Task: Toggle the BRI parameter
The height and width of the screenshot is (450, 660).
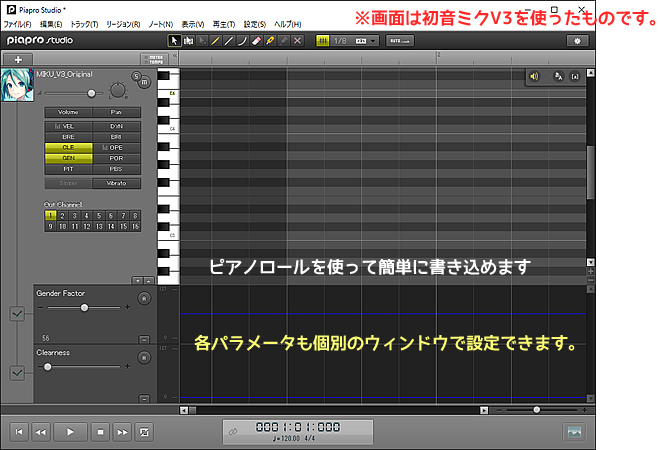Action: (116, 137)
